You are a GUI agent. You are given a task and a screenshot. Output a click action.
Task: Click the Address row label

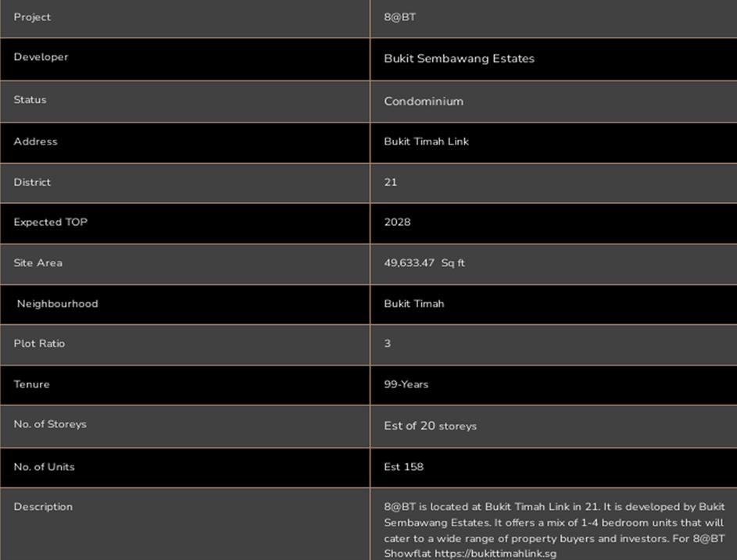pos(35,141)
